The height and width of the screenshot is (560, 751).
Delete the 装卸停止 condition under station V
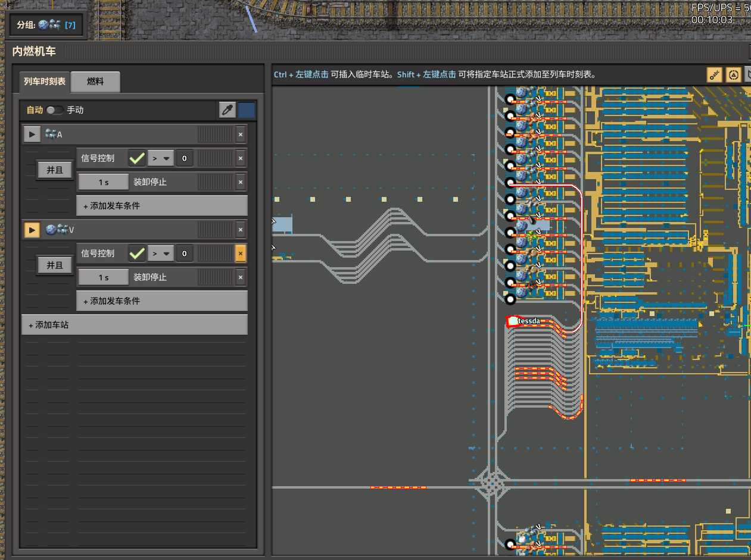pyautogui.click(x=241, y=277)
